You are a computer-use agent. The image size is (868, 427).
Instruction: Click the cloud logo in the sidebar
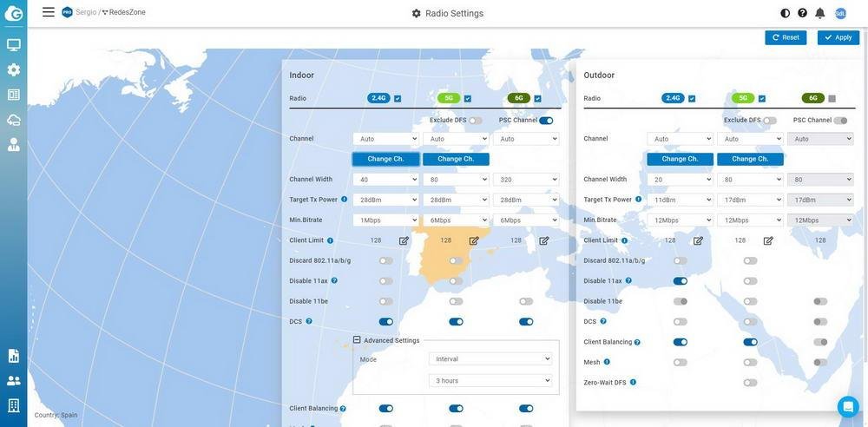point(13,13)
